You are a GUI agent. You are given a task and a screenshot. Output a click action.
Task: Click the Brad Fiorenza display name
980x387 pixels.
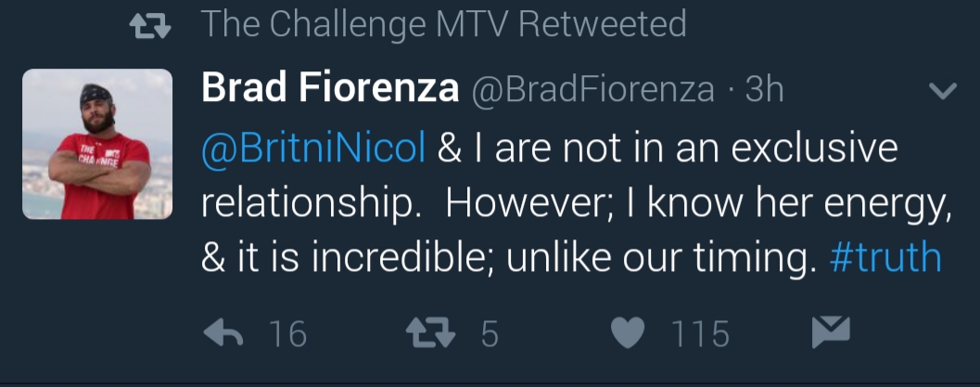pyautogui.click(x=330, y=88)
